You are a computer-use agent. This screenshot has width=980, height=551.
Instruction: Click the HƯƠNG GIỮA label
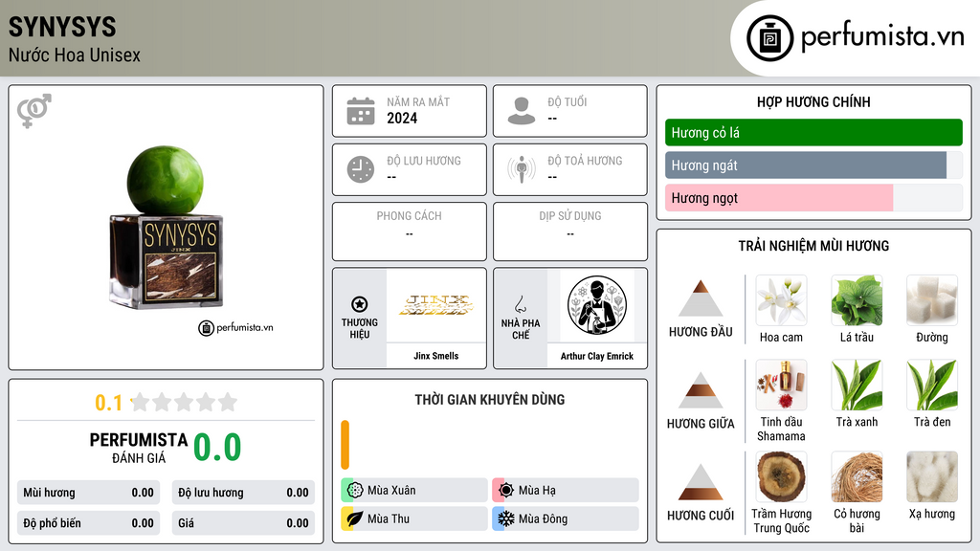tap(701, 424)
